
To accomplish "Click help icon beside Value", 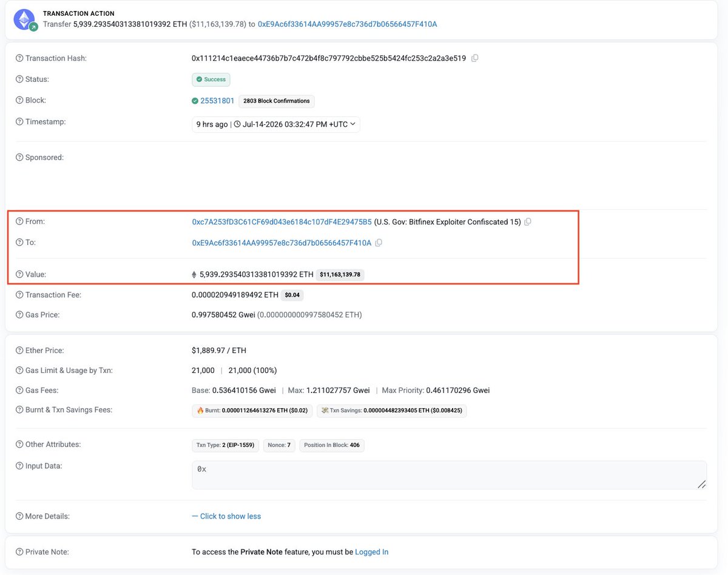I will [x=19, y=274].
